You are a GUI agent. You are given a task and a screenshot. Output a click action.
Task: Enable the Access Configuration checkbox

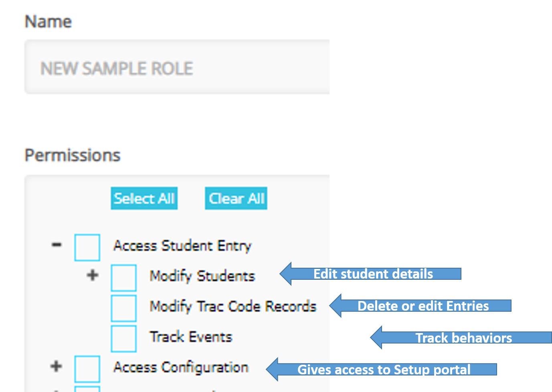[x=87, y=369]
